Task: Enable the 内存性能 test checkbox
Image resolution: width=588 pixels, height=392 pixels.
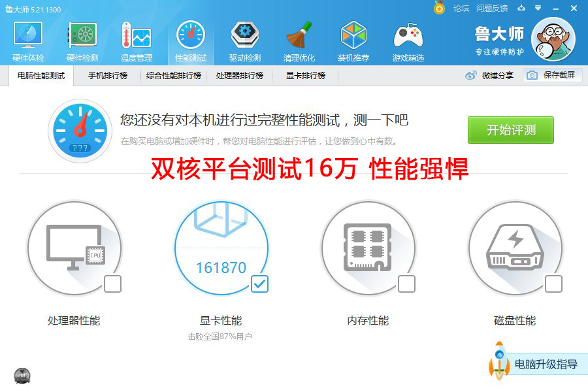Action: coord(406,284)
